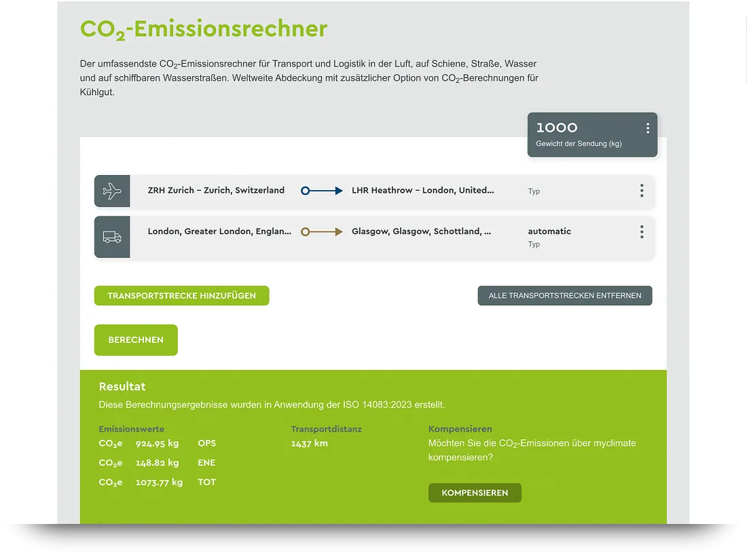
Task: Select destination Glasgow, Glasgow, Schottland field
Action: (421, 231)
